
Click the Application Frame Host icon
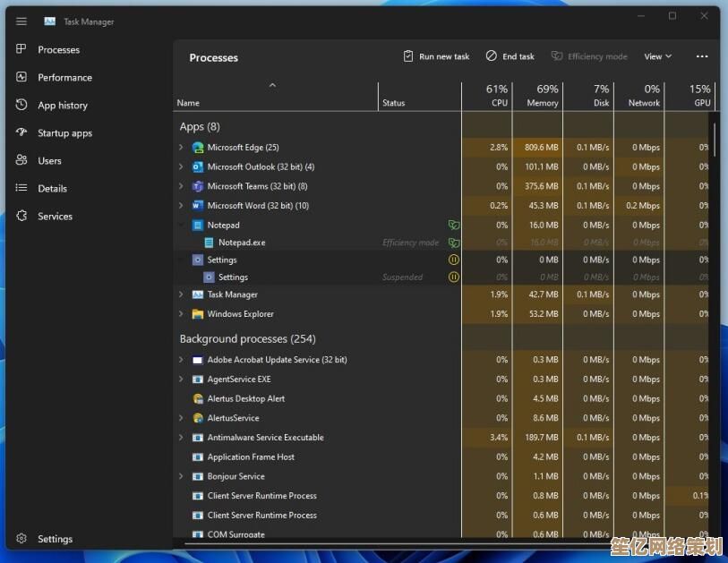[198, 457]
